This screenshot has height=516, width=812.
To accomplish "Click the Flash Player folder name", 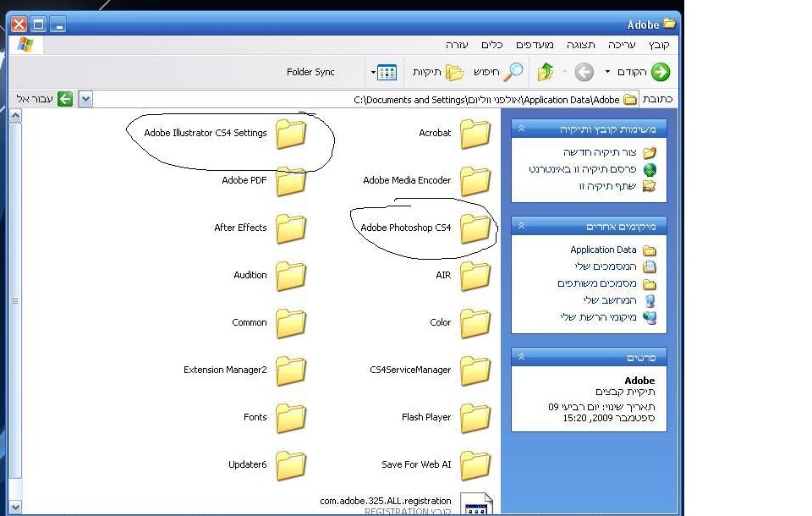I will 426,418.
